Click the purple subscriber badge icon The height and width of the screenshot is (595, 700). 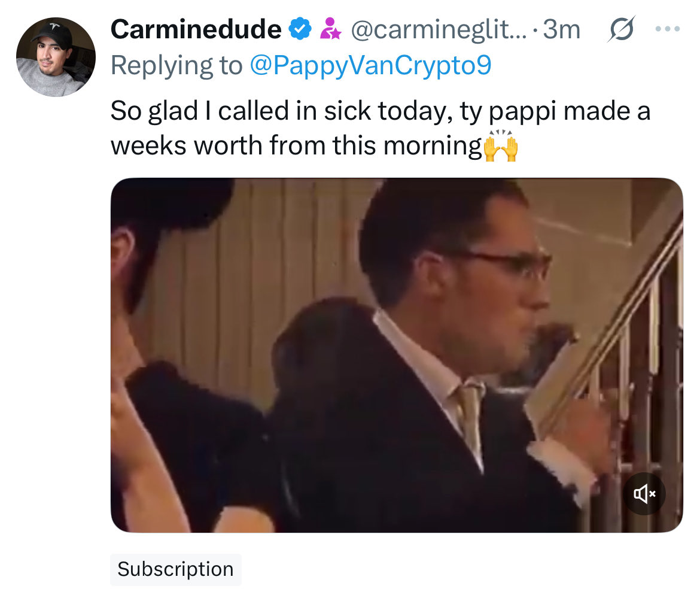point(330,29)
